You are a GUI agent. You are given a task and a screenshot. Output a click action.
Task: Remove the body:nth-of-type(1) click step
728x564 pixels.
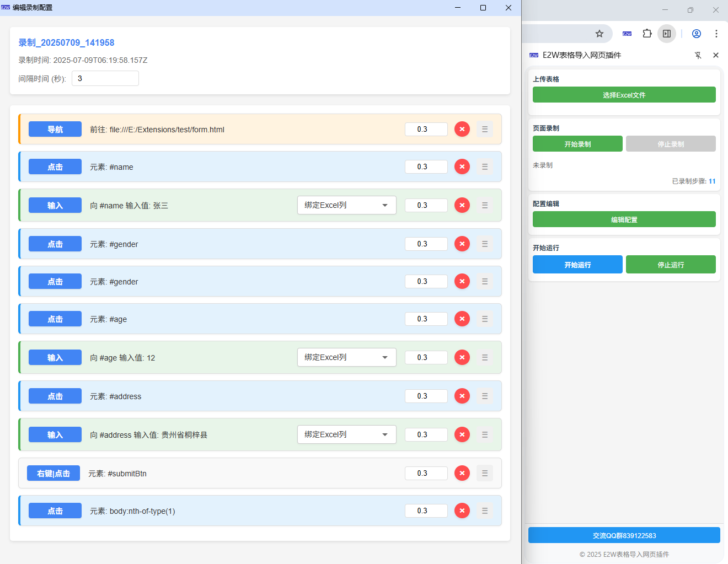coord(462,511)
